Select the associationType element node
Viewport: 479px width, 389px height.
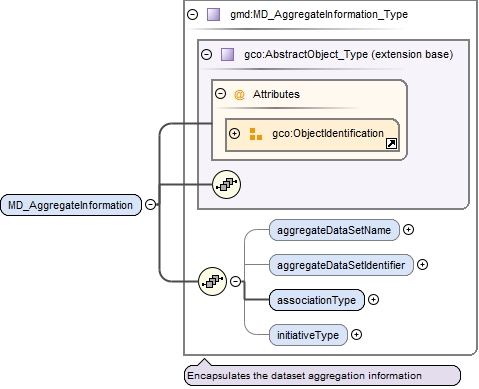tap(317, 300)
